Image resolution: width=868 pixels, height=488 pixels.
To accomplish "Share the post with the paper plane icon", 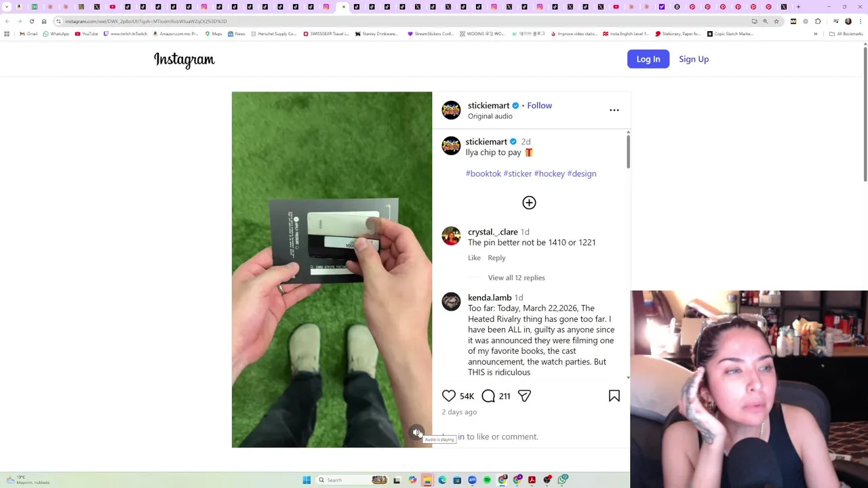I will (x=524, y=396).
